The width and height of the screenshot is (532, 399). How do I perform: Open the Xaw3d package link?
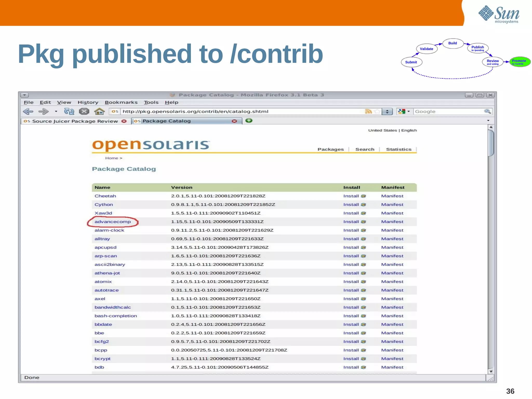click(x=103, y=213)
